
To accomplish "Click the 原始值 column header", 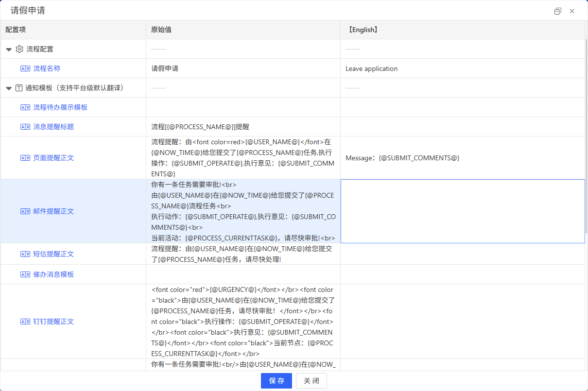I will (161, 30).
